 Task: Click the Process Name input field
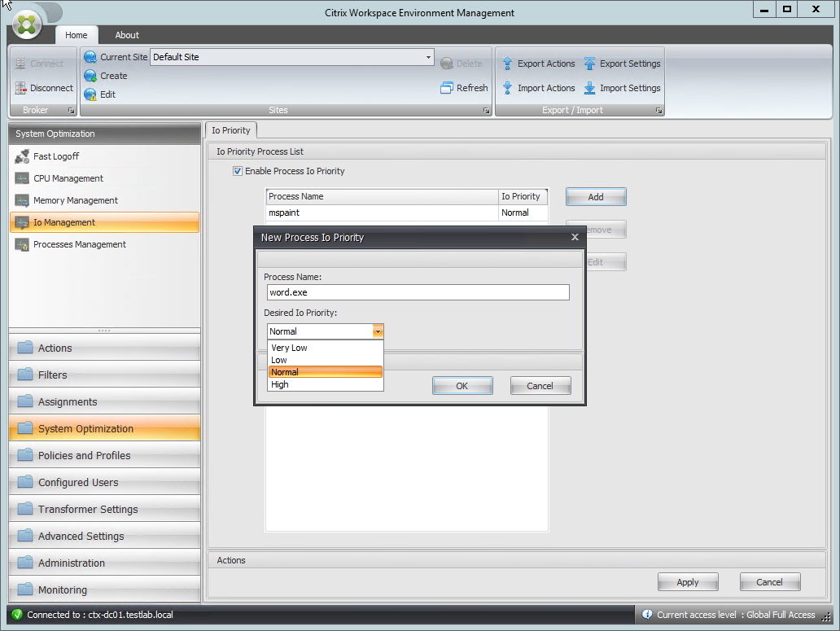pos(418,292)
